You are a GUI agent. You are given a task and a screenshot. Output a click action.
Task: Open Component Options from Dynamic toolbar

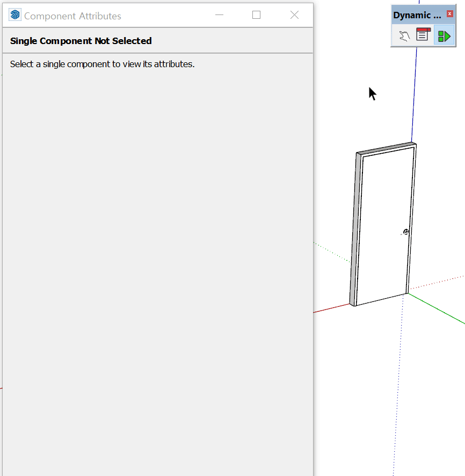pos(423,35)
